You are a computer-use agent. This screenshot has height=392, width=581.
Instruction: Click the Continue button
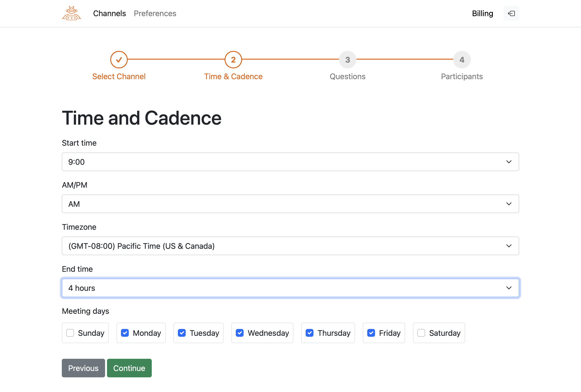(x=129, y=368)
